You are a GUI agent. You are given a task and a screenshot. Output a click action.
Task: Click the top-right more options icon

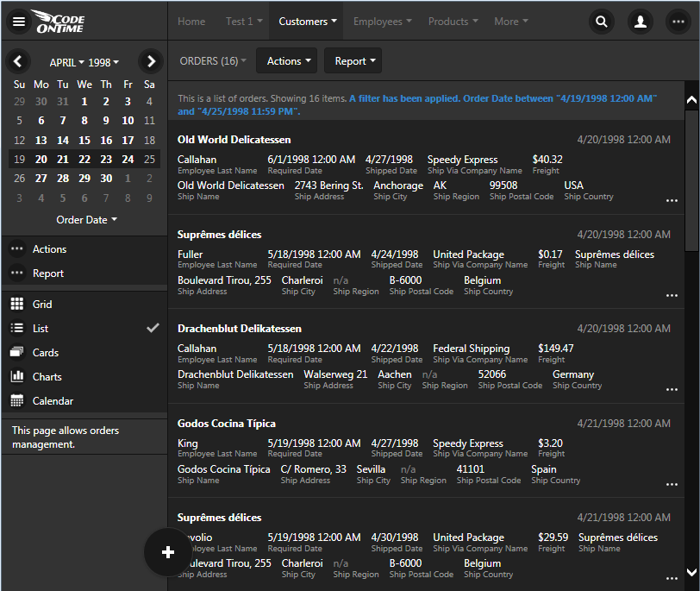[x=678, y=22]
